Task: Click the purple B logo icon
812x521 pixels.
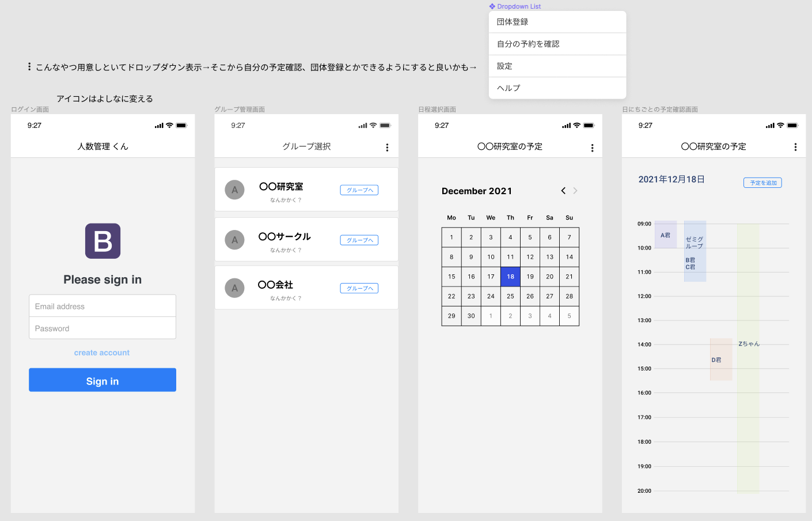Action: pyautogui.click(x=103, y=241)
